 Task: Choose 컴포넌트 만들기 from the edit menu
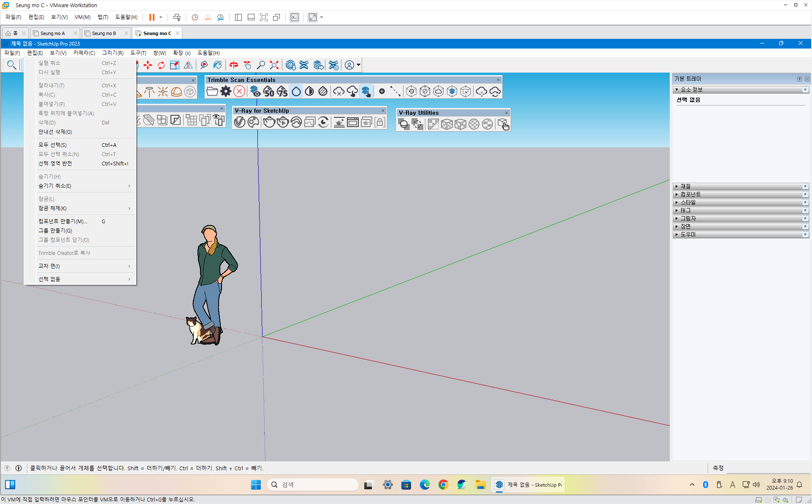62,221
